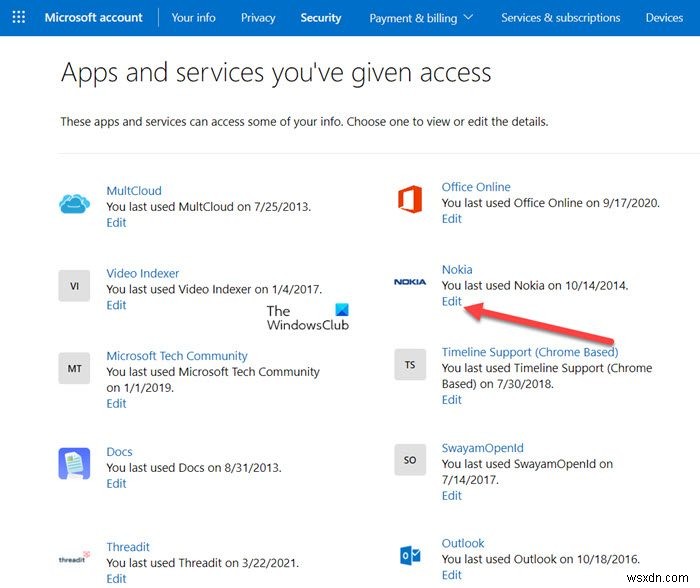
Task: Open Services & subscriptions tab
Action: pyautogui.click(x=560, y=17)
